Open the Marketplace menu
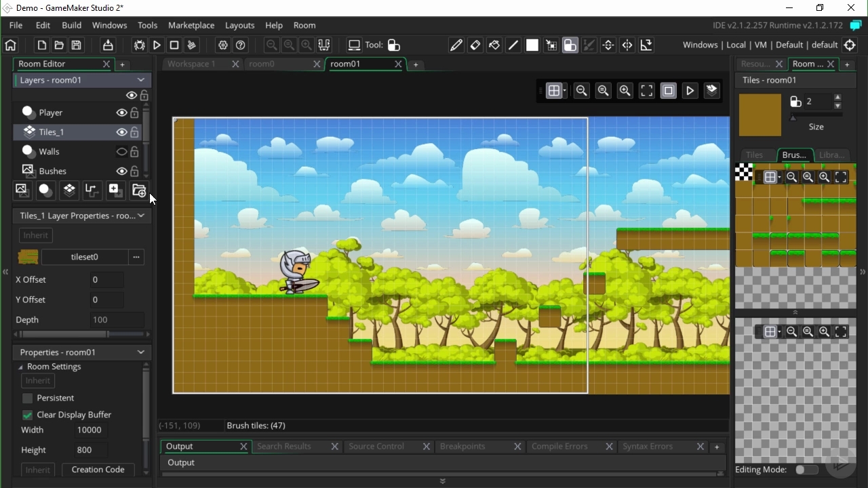 [191, 25]
